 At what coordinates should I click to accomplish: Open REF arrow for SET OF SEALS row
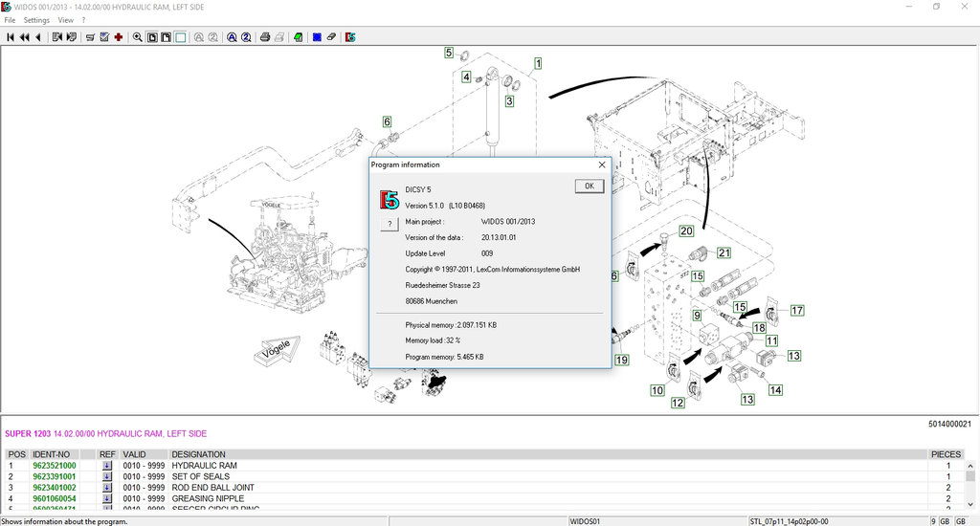107,476
